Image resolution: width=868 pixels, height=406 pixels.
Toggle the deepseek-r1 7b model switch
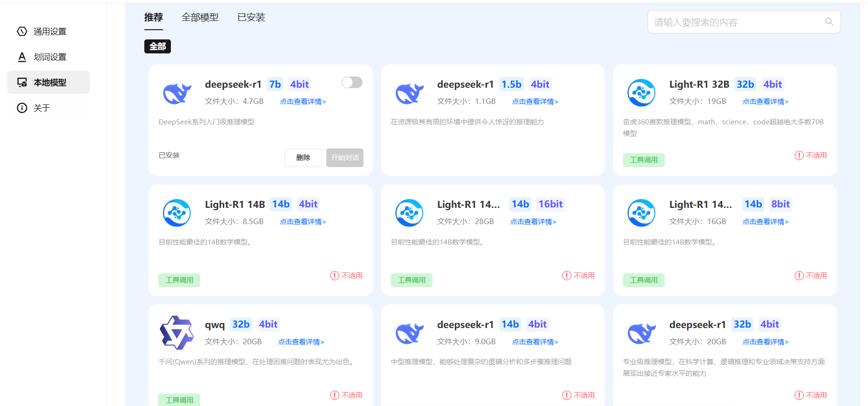point(352,83)
